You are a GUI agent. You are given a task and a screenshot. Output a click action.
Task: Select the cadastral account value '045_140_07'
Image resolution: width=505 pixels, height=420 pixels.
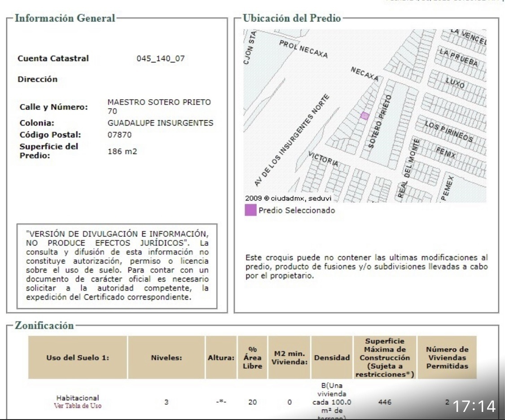tap(161, 59)
